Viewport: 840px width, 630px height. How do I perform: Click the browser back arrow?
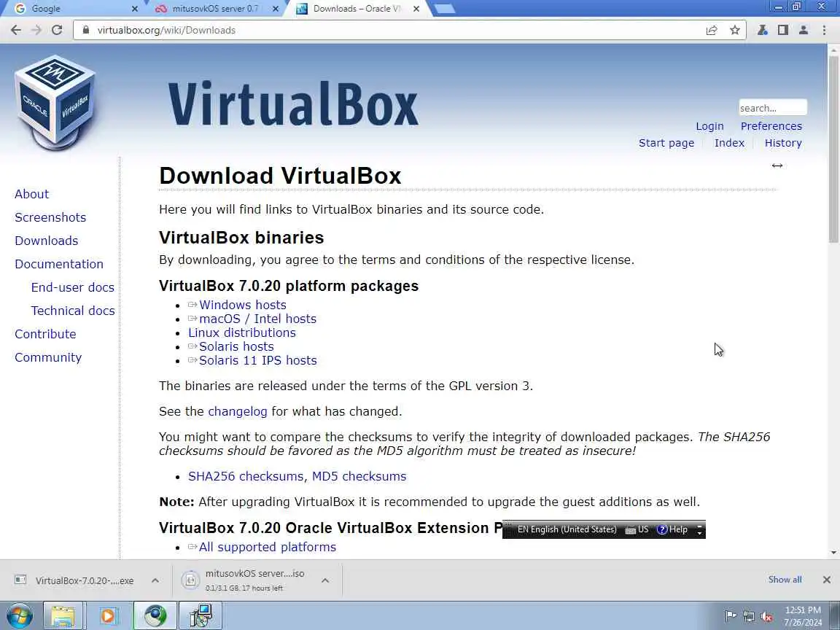[16, 30]
